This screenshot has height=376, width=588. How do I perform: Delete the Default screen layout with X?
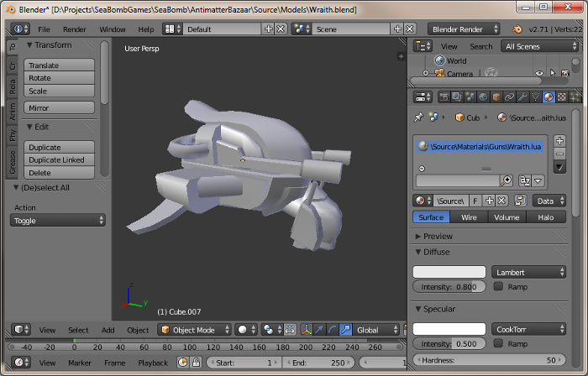point(281,29)
